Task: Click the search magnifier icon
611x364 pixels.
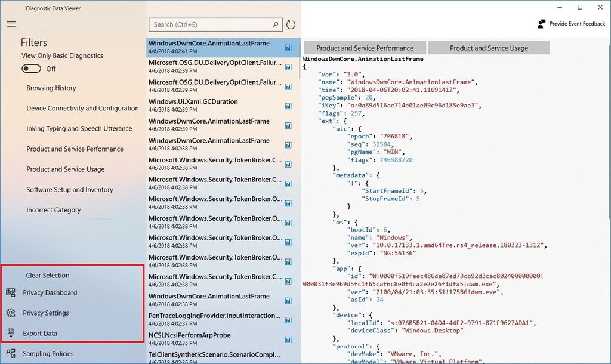Action: pos(275,24)
